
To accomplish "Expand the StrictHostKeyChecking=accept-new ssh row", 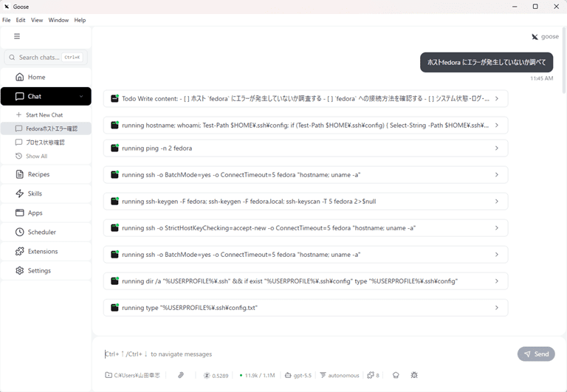I will [x=306, y=228].
